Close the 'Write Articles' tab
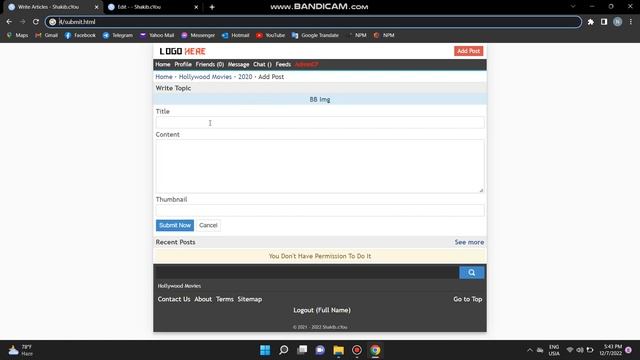 (97, 7)
